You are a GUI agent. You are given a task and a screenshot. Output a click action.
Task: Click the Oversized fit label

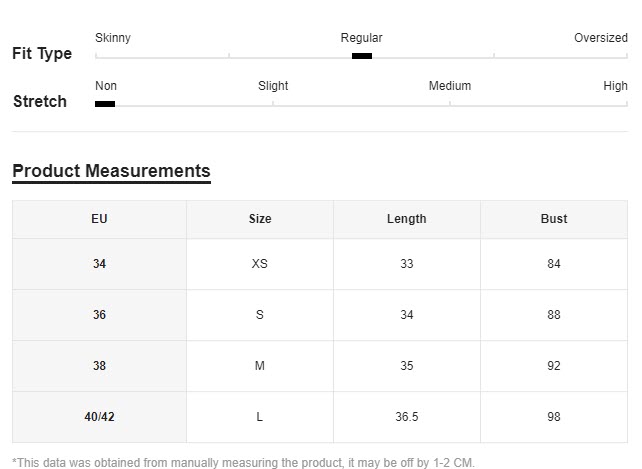tap(601, 38)
